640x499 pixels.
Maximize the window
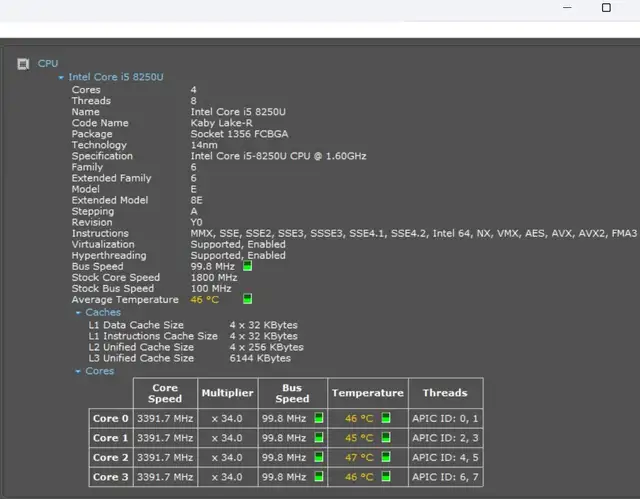coord(607,7)
